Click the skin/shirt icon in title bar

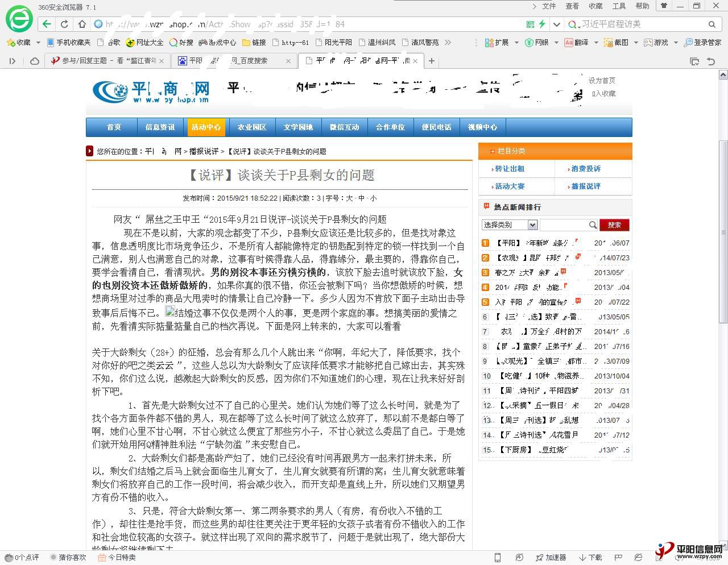pos(663,6)
